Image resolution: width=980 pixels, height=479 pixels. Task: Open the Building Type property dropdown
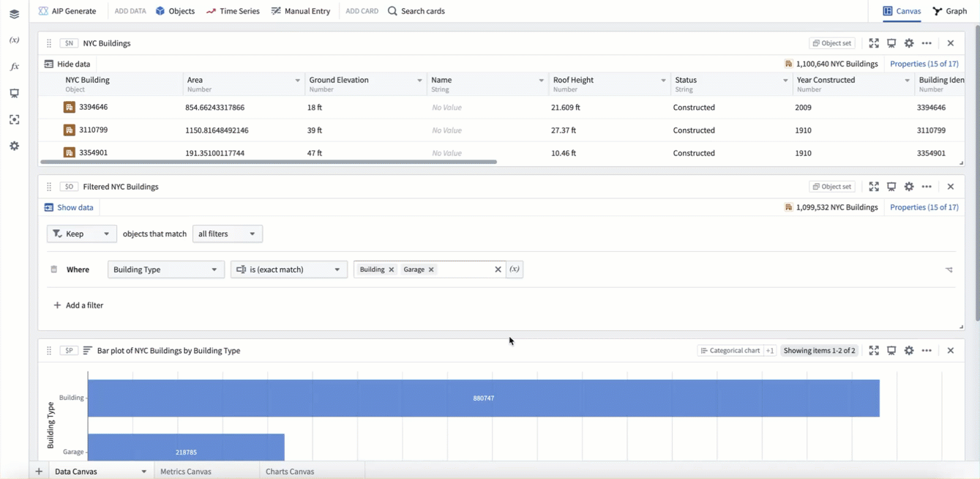(165, 270)
